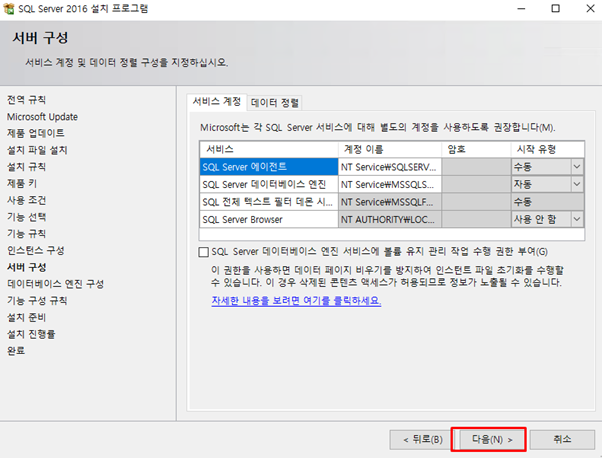The image size is (602, 458).
Task: Select the 데이터베이스 엔진 구성 step in sidebar
Action: tap(55, 284)
